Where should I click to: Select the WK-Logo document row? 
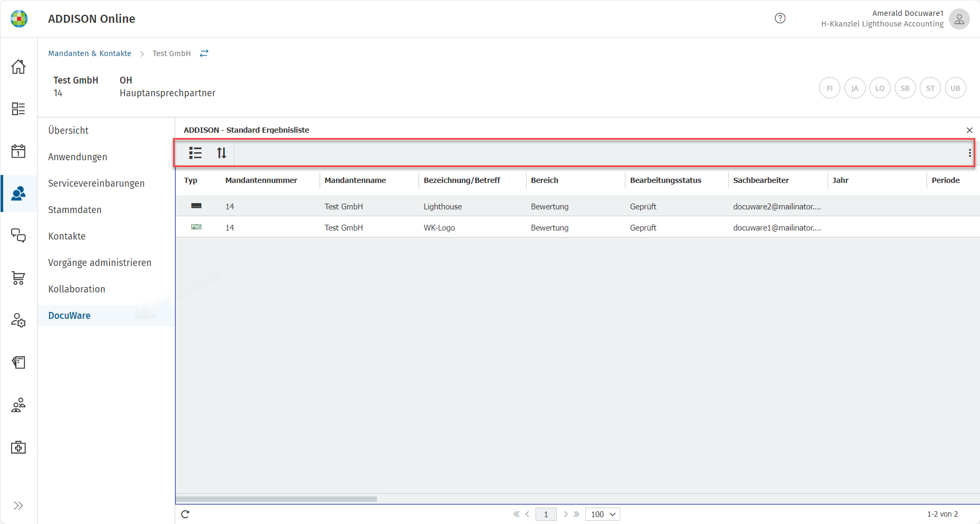click(x=577, y=227)
